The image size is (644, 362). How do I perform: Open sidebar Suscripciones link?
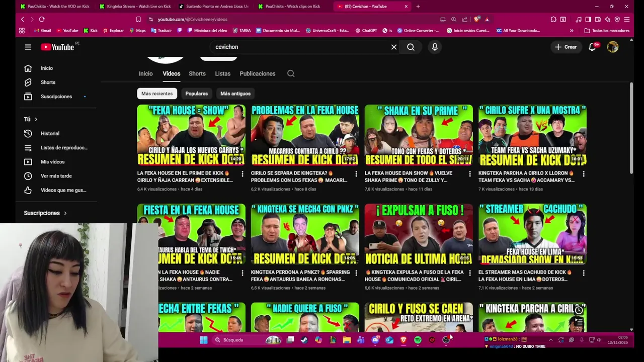click(x=56, y=97)
